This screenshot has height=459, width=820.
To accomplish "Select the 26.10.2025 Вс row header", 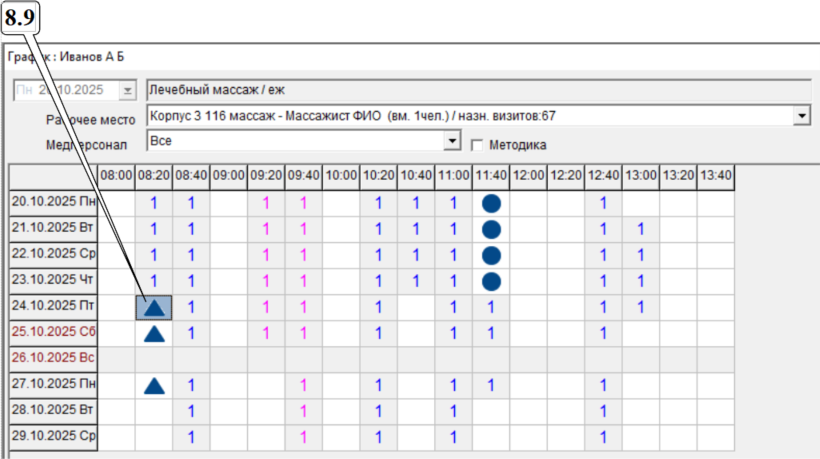I will (53, 359).
